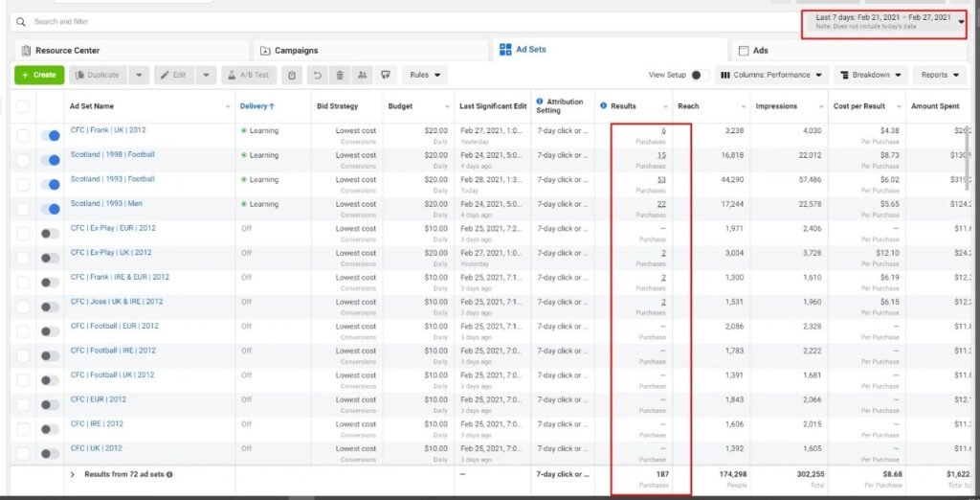Check the select-all checkbox in table header
Viewport: 980px width, 500px height.
(x=23, y=105)
